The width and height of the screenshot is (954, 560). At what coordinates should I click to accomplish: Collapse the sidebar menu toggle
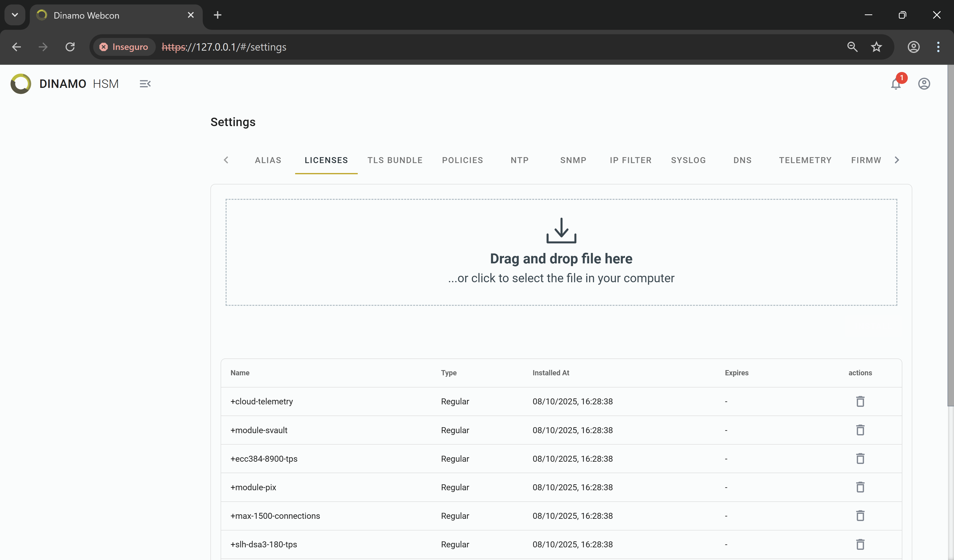tap(145, 84)
